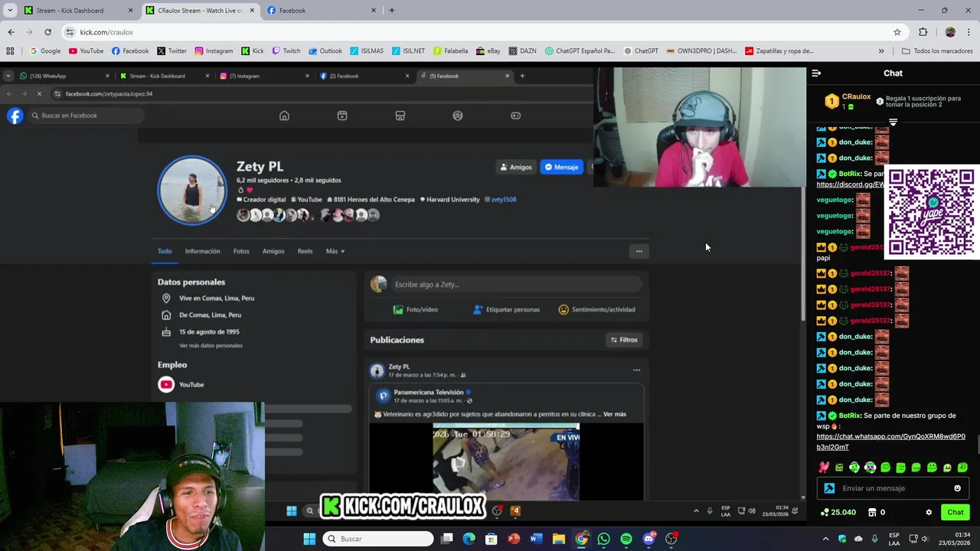Open a new Chrome tab
Screen dimensions: 980x551
(x=392, y=10)
